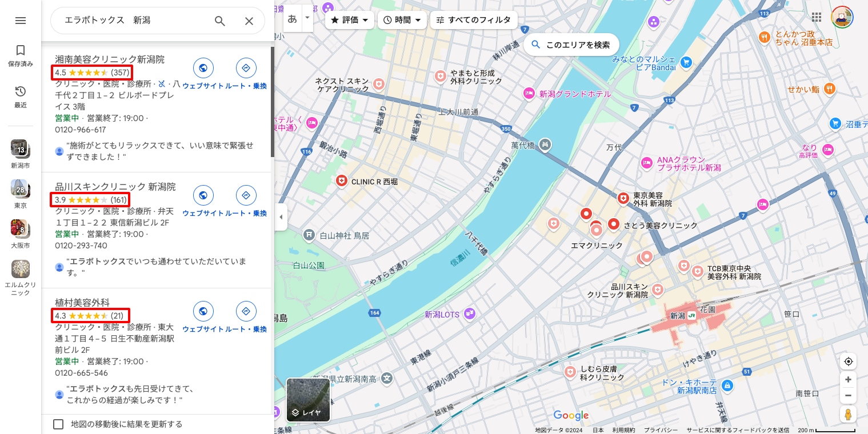Click 新潟グランドホテル hotel marker
Viewport: 868px width, 434px height.
tap(529, 94)
